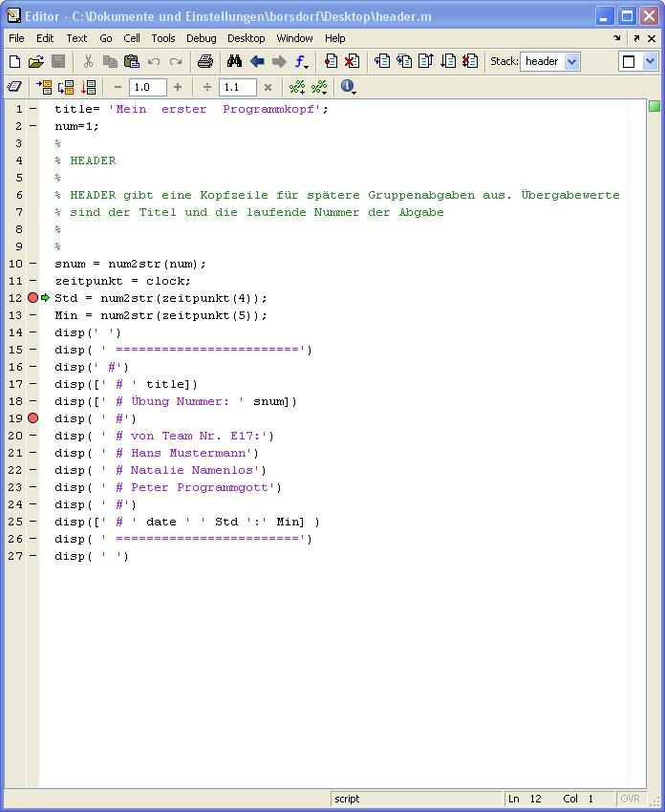
Task: Click the 'Peter Programmgott' code line
Action: click(x=168, y=487)
